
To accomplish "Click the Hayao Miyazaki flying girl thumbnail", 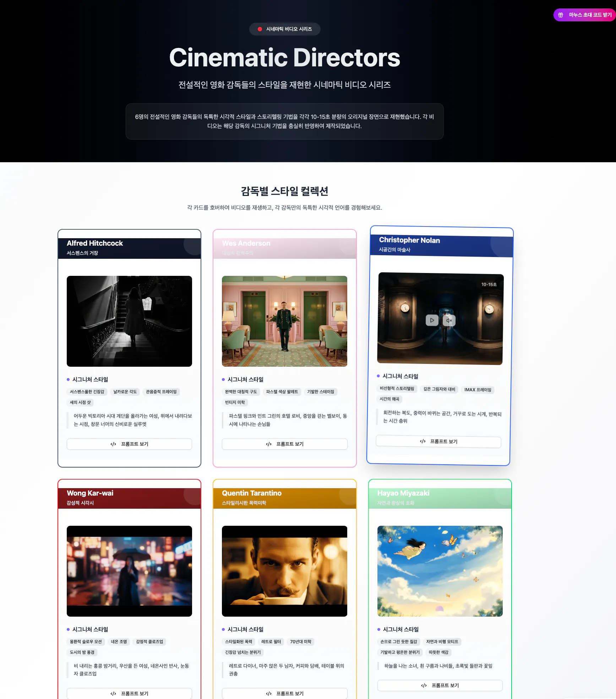I will pyautogui.click(x=440, y=571).
